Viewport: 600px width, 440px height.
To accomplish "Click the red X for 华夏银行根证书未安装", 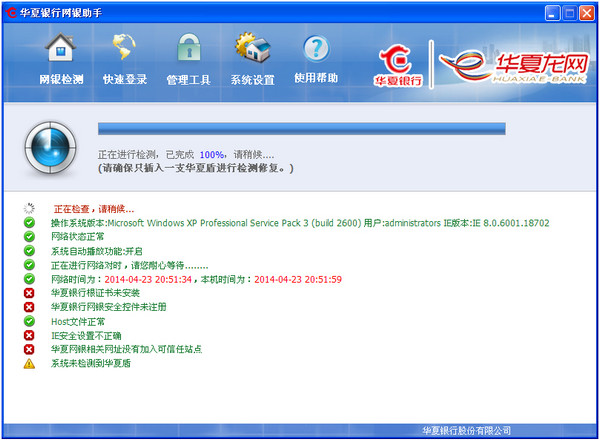I will (x=29, y=293).
